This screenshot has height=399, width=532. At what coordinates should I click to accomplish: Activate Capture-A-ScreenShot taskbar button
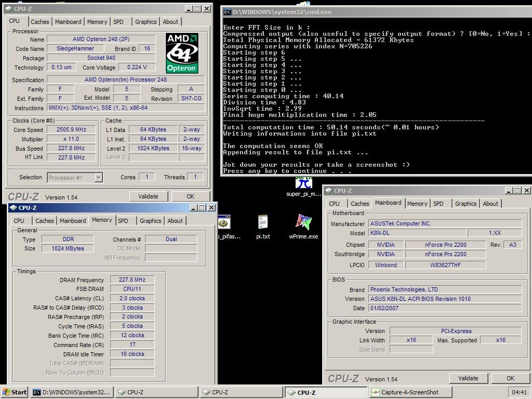pos(410,392)
